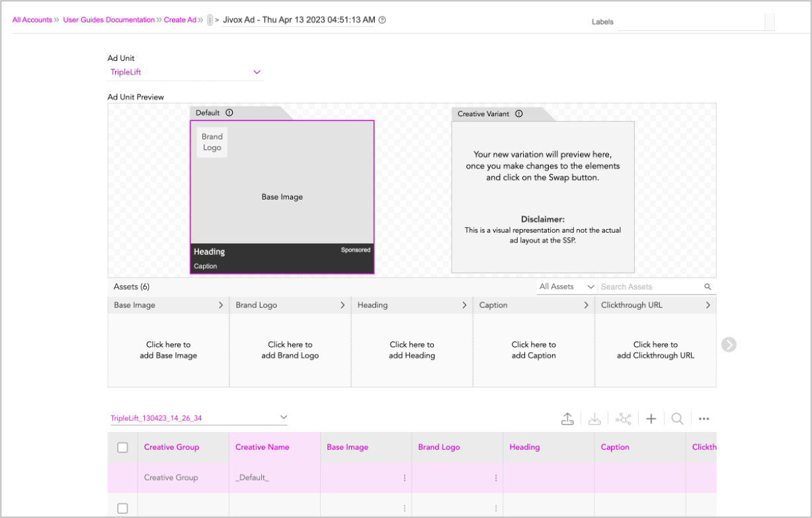Open the three-dot more options menu
812x518 pixels.
pos(704,419)
